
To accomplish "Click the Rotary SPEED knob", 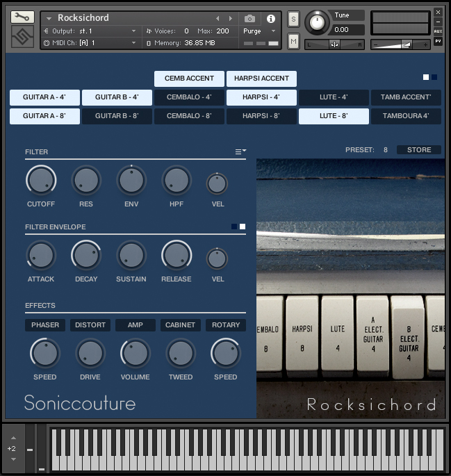I will coord(226,354).
